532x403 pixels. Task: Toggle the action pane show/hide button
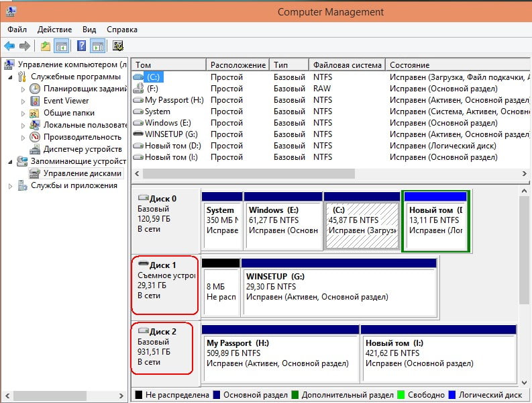(97, 46)
